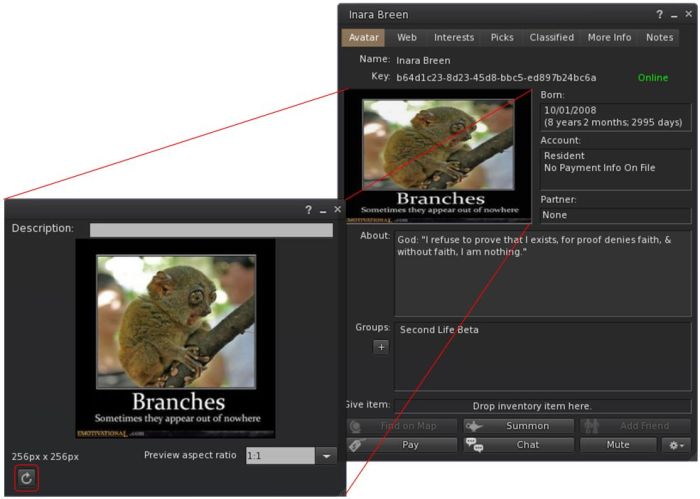Click the Born date 10/01/2008 text
700x499 pixels.
pyautogui.click(x=570, y=110)
